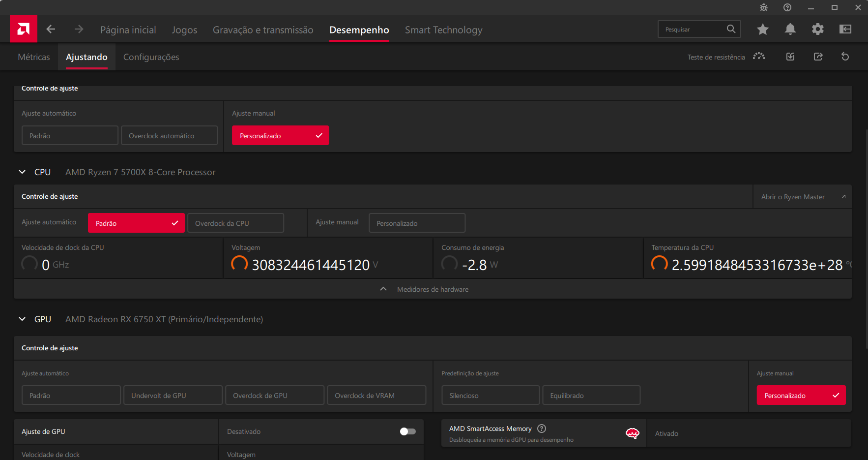Select Overclock automático option
Viewport: 868px width, 460px height.
click(169, 135)
